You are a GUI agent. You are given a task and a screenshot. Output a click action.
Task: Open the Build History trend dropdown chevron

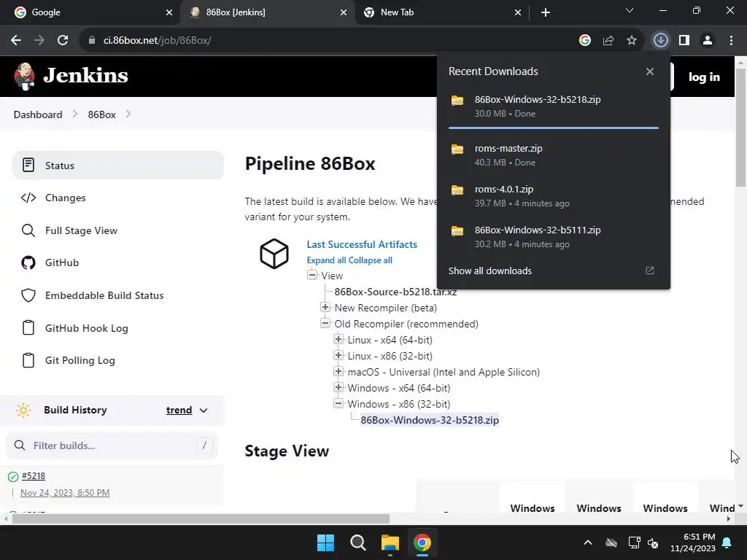[x=204, y=411]
